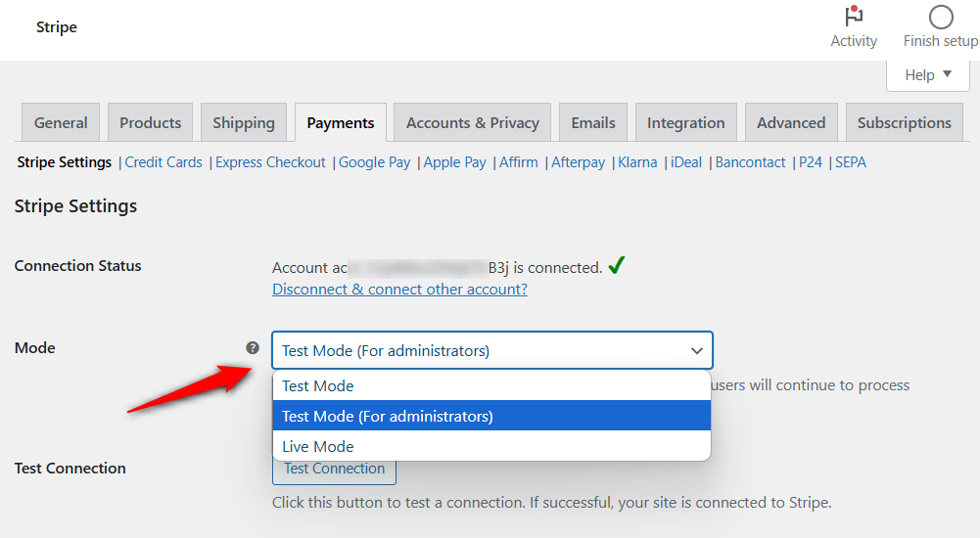
Task: Open the iDeal settings link
Action: 686,162
